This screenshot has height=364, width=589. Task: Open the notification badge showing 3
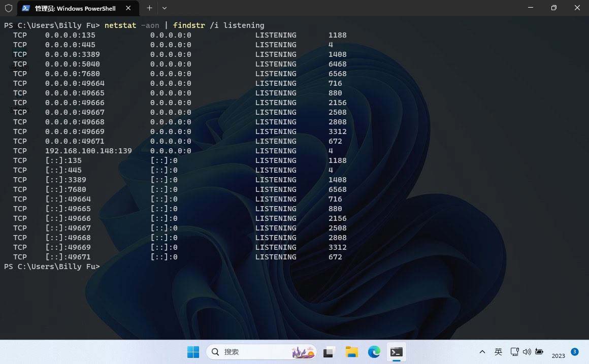point(574,352)
